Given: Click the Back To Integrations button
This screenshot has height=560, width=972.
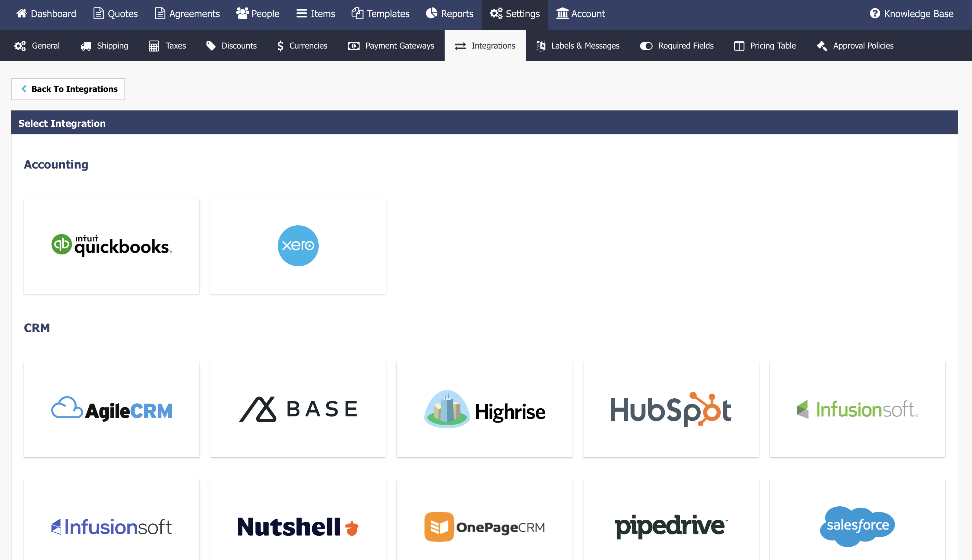Looking at the screenshot, I should click(x=68, y=89).
